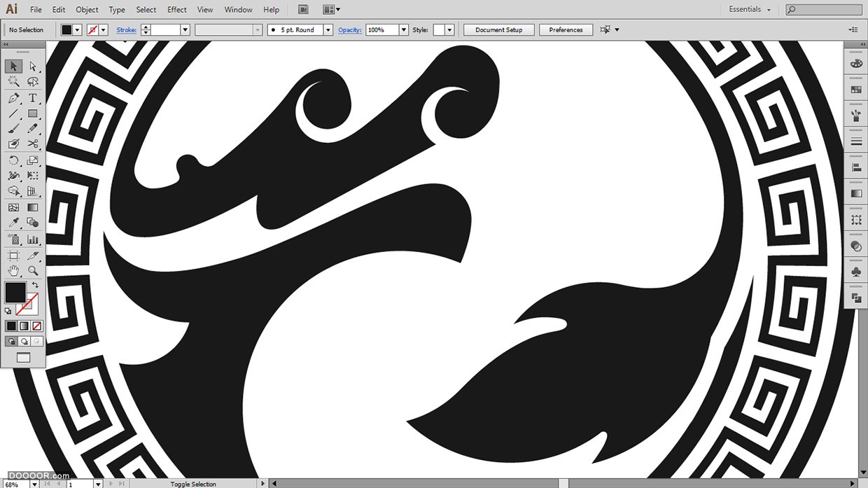Select the Type tool
This screenshot has width=868, height=488.
[33, 98]
